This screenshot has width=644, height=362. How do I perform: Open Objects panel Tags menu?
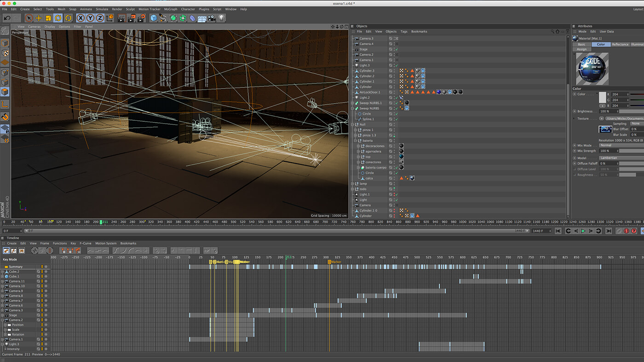tap(404, 32)
